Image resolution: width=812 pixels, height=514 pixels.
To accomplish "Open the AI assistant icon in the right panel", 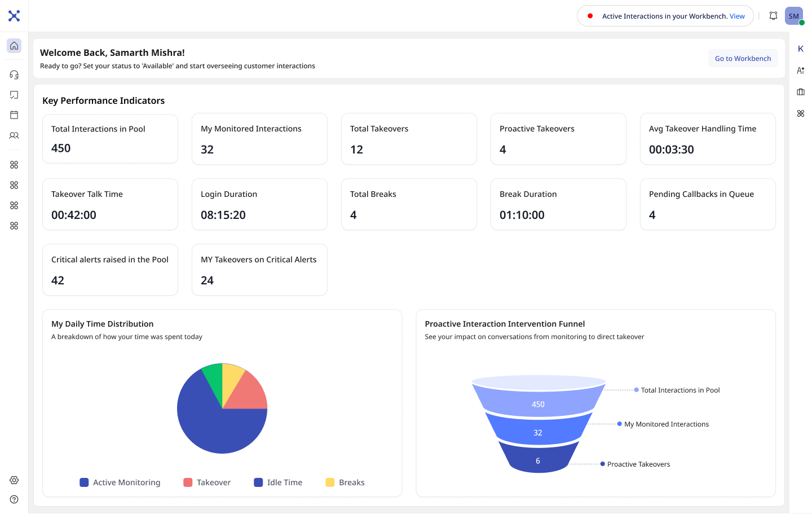I will tap(801, 71).
